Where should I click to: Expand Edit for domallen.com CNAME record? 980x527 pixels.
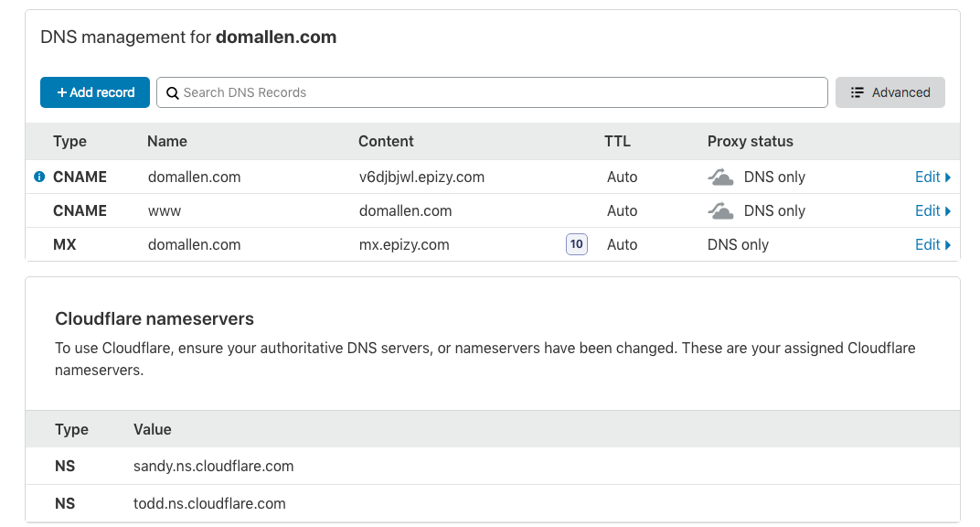point(932,177)
